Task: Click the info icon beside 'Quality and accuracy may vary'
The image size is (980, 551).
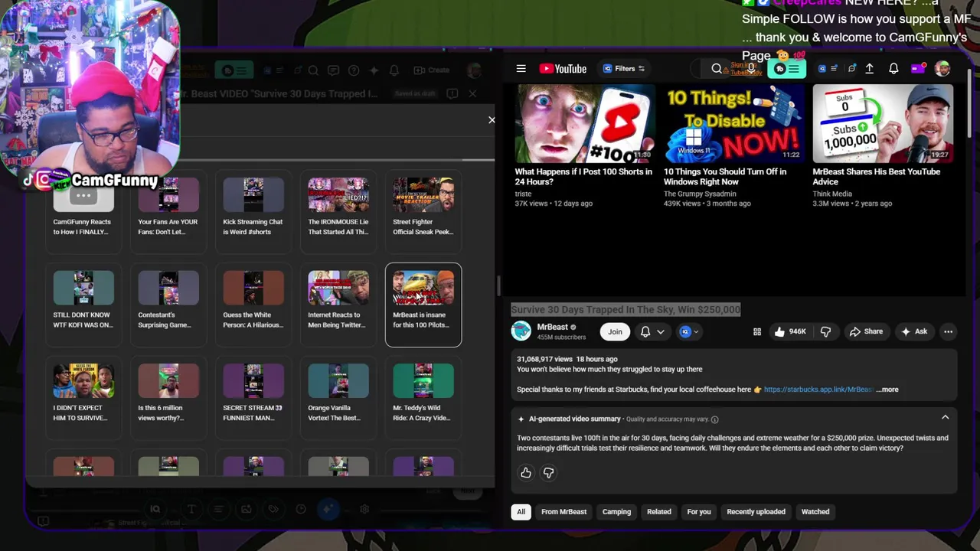Action: point(714,419)
